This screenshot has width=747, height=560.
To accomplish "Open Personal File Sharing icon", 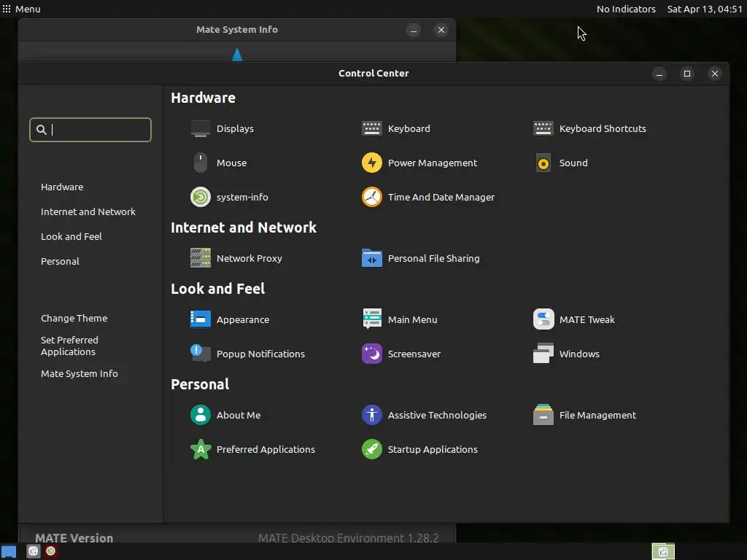I will pyautogui.click(x=371, y=258).
